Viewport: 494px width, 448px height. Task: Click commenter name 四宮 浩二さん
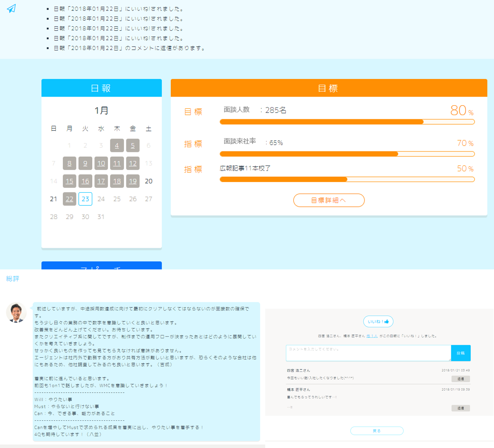pos(298,370)
